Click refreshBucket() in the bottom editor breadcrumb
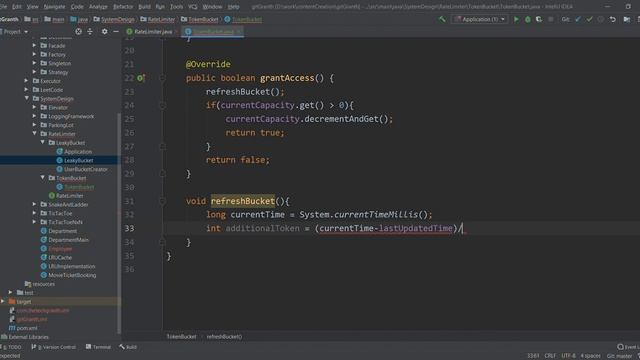This screenshot has height=360, width=640. (x=224, y=337)
